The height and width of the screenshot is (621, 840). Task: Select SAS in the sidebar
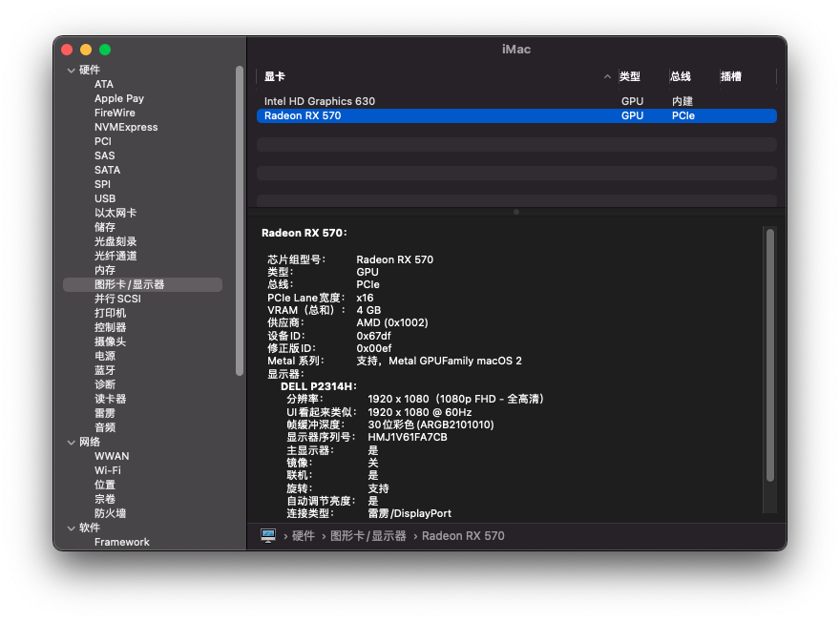click(x=104, y=155)
